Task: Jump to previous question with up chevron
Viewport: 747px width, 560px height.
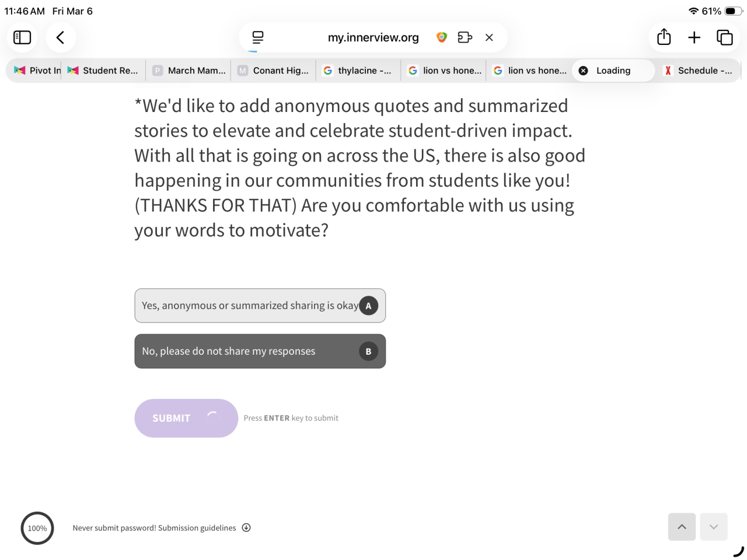Action: point(682,527)
